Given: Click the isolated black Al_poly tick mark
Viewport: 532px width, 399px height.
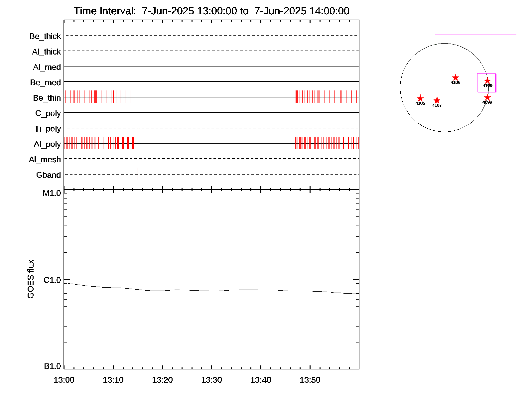Looking at the screenshot, I should coord(140,143).
